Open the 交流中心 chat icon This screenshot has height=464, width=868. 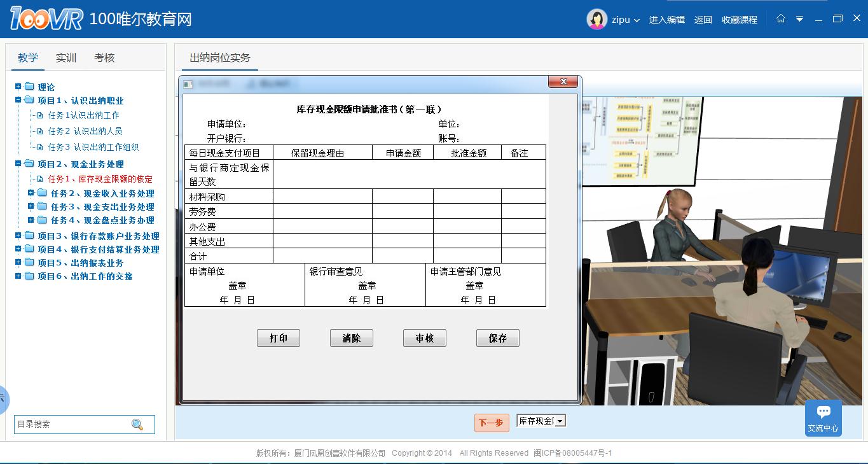[x=823, y=418]
